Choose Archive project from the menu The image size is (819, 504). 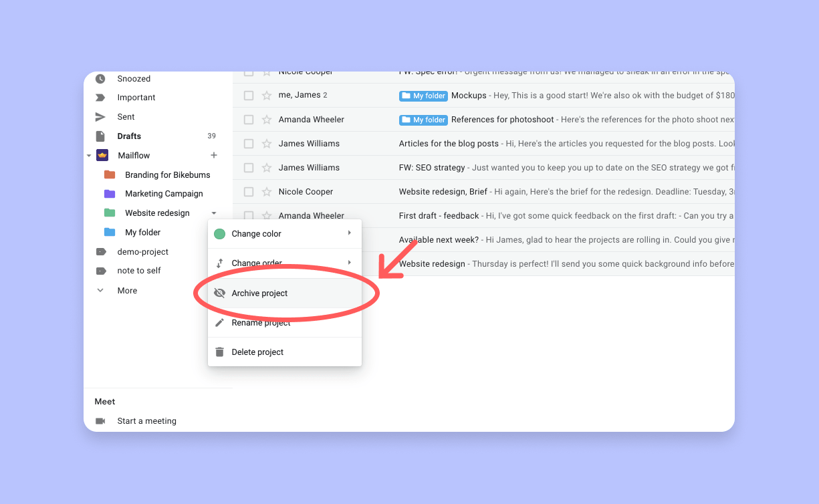pos(259,293)
